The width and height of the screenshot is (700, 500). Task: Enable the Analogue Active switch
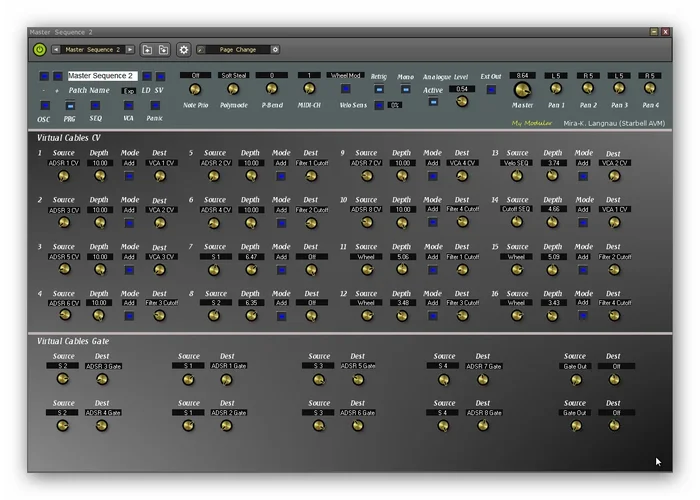click(433, 102)
